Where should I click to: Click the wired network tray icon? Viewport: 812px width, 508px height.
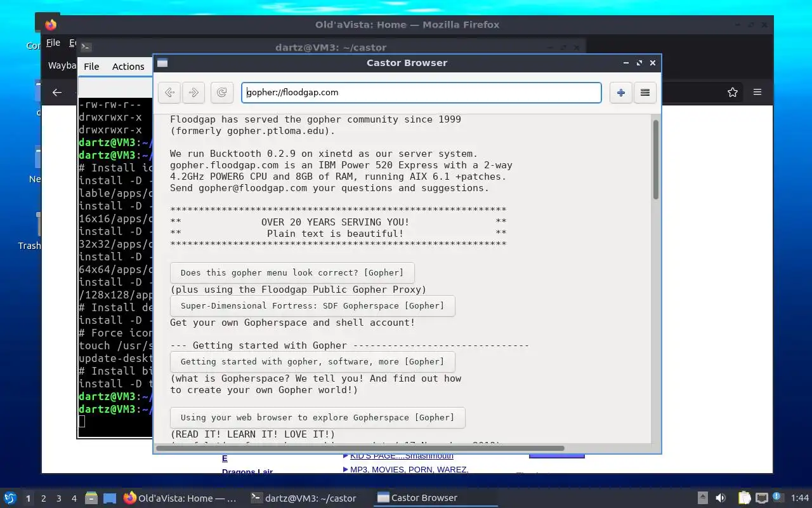pyautogui.click(x=761, y=498)
